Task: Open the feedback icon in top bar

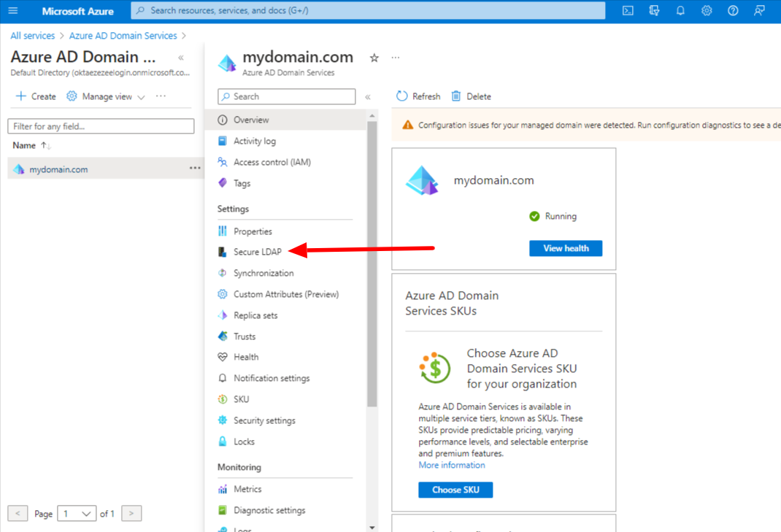Action: [759, 10]
